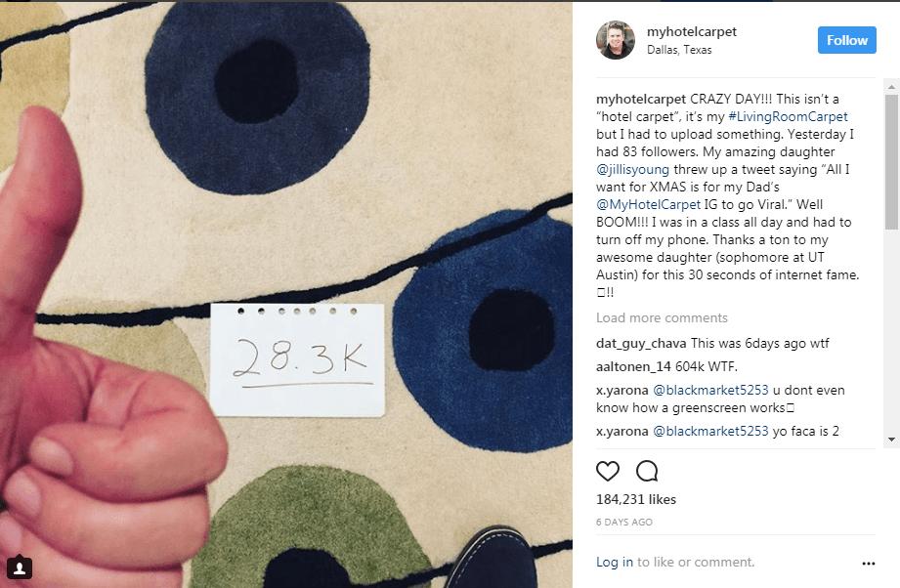The width and height of the screenshot is (900, 588).
Task: Open comments via speech bubble icon
Action: (x=647, y=471)
